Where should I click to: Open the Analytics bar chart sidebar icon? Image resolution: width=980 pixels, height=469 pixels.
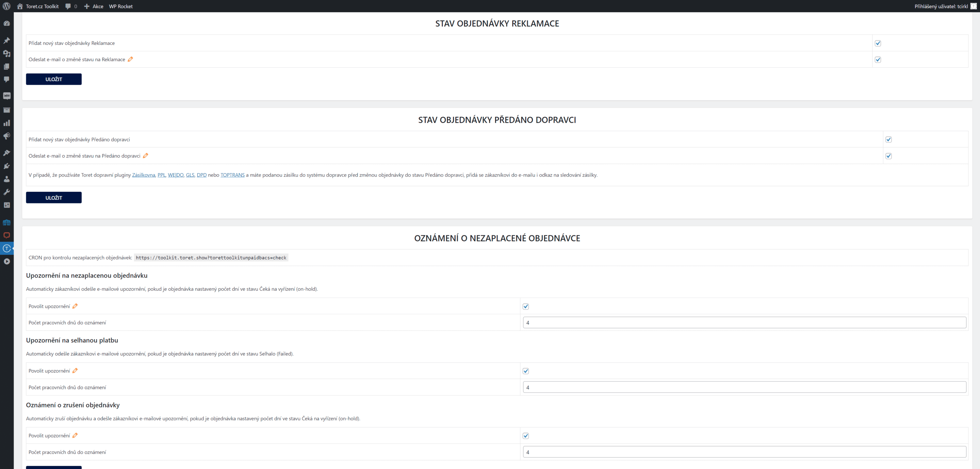pyautogui.click(x=6, y=123)
